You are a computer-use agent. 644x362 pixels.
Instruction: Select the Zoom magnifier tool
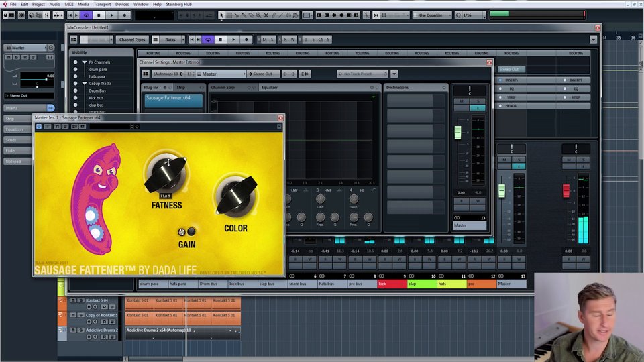point(259,15)
